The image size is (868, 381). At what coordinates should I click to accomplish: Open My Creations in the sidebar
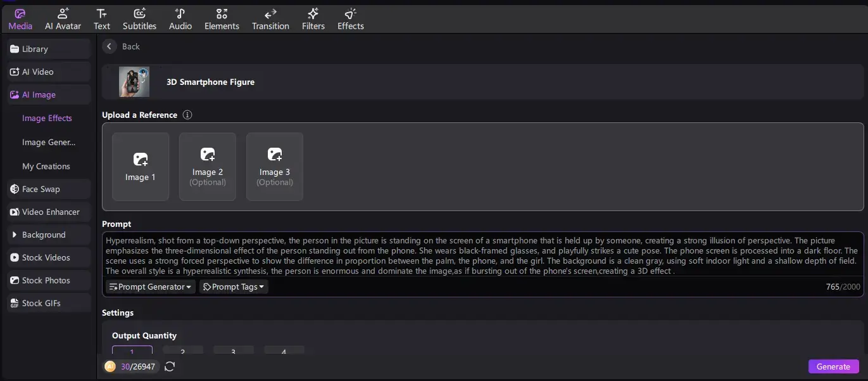[x=46, y=166]
